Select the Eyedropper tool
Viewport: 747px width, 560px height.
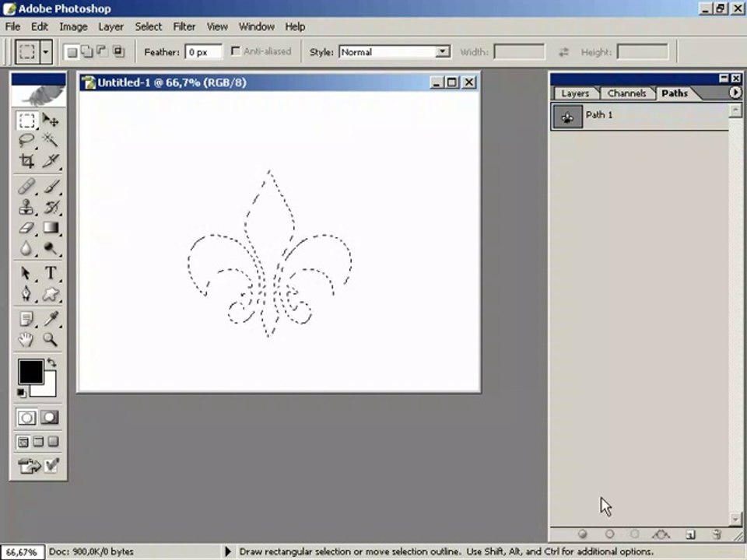(x=51, y=319)
